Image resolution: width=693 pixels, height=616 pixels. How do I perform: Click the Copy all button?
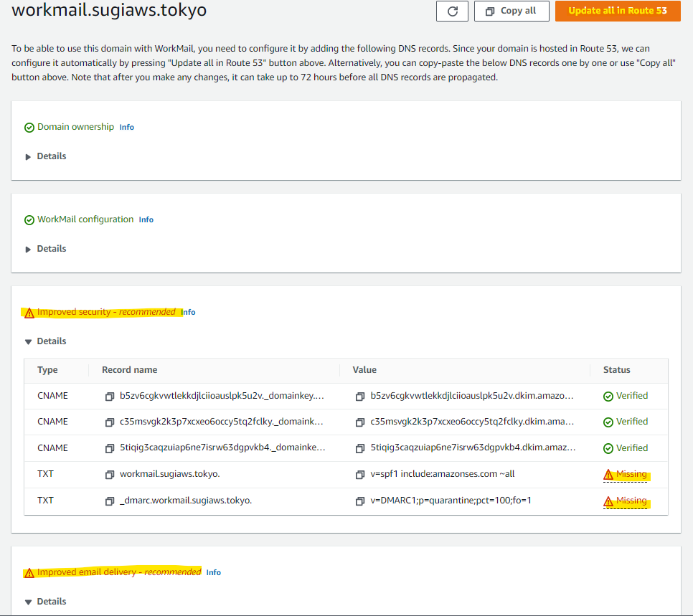coord(511,11)
